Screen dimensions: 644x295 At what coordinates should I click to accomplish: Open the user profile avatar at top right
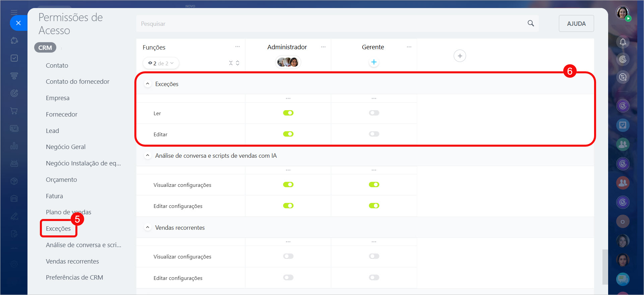[623, 13]
